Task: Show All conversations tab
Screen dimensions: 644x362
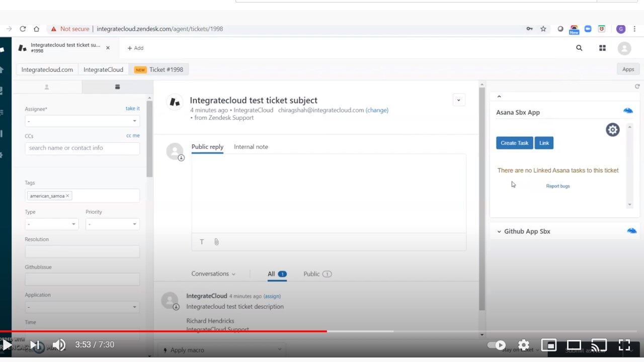Action: tap(277, 274)
